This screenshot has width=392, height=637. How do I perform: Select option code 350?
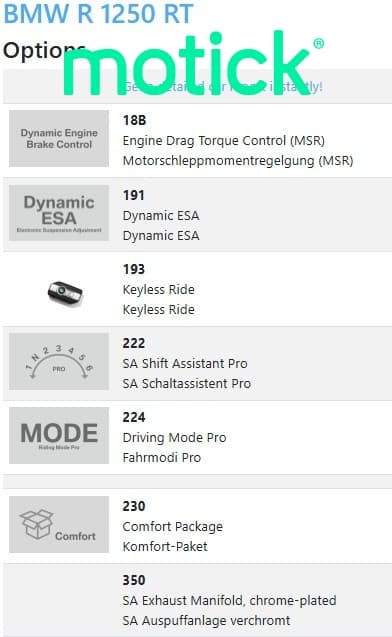pos(134,580)
